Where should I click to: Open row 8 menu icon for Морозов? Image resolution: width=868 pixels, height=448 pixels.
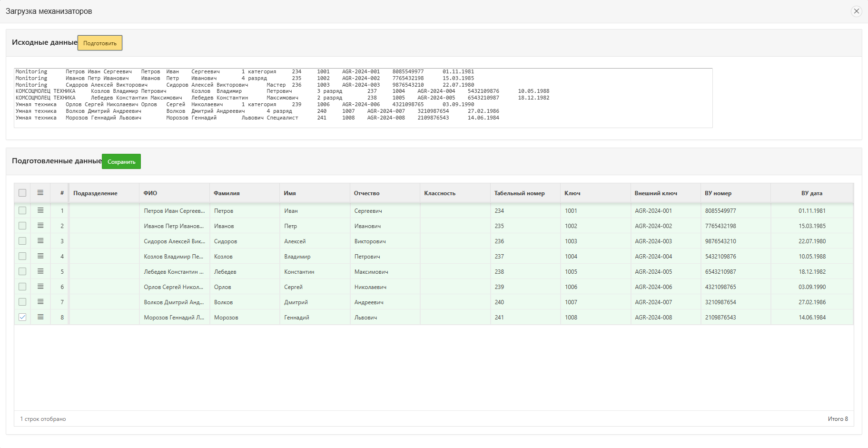[x=40, y=317]
